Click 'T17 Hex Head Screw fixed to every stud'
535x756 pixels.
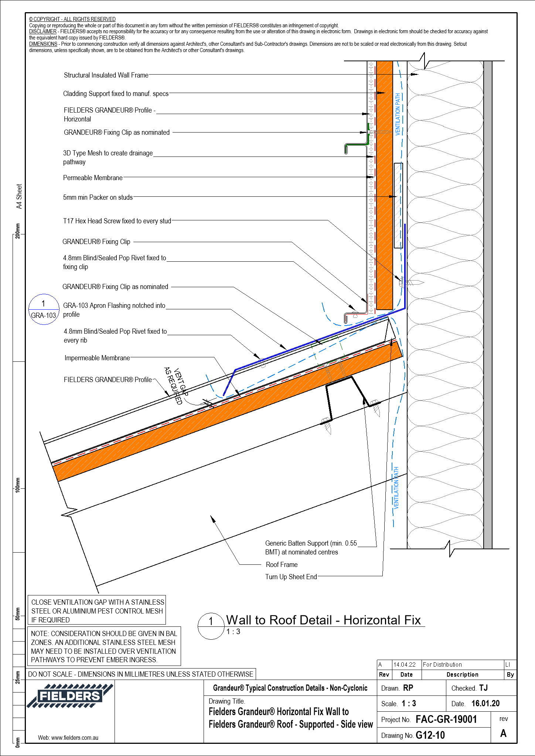pos(117,221)
